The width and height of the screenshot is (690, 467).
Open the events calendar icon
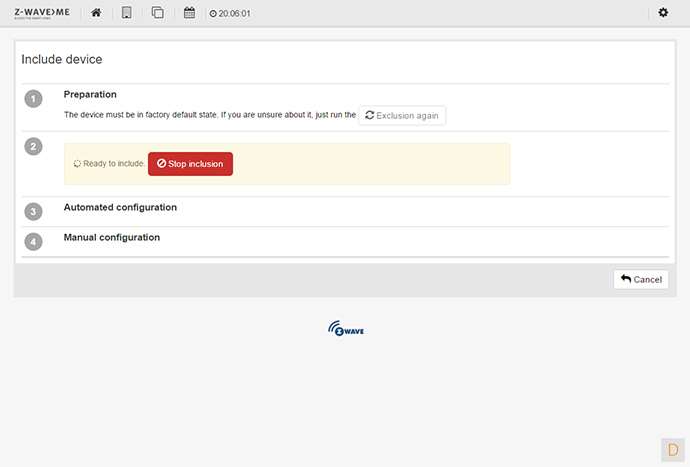pyautogui.click(x=189, y=13)
